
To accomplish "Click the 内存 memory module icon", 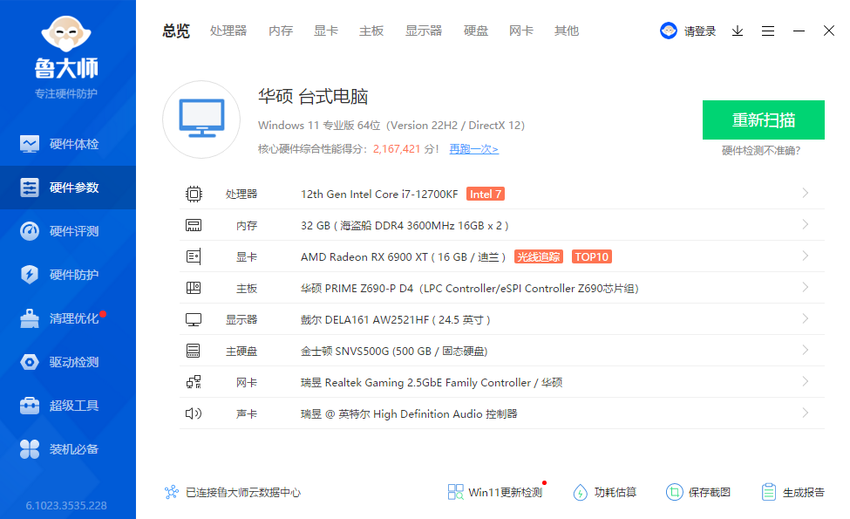I will click(x=194, y=225).
